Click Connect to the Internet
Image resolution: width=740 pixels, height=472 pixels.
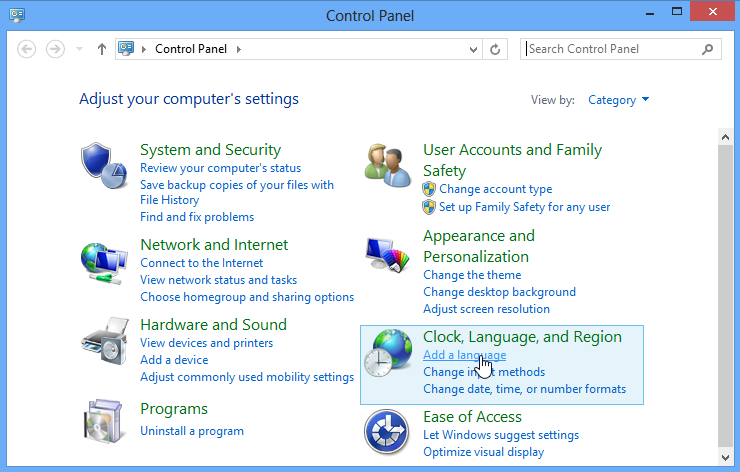[x=202, y=263]
